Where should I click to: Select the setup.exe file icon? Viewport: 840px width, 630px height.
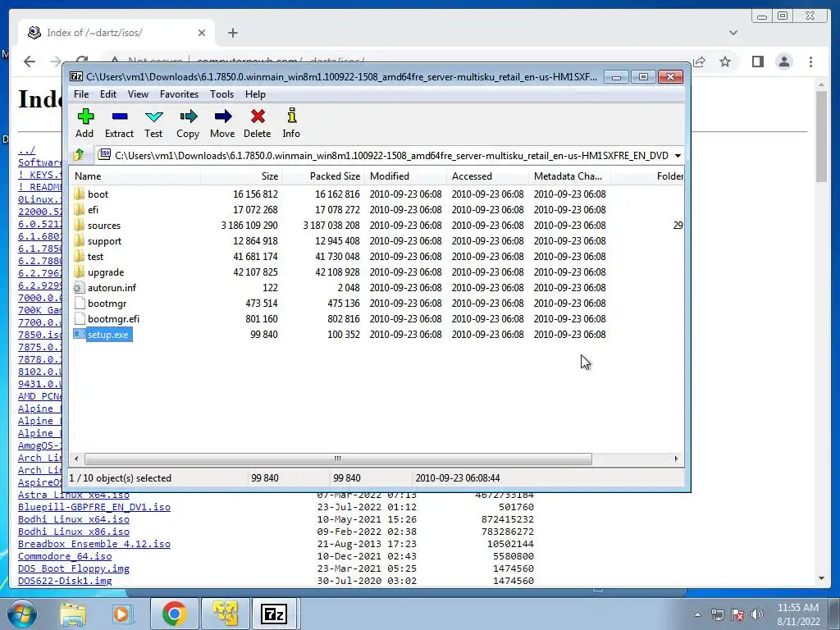80,335
